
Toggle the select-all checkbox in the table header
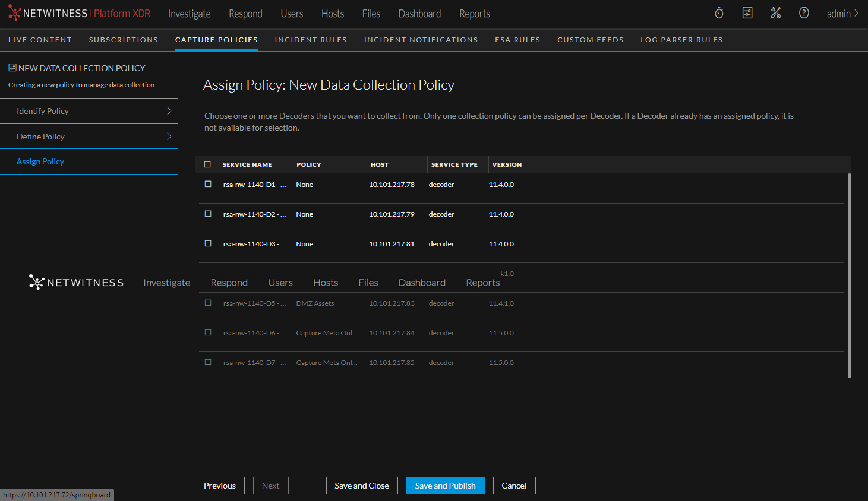(208, 164)
